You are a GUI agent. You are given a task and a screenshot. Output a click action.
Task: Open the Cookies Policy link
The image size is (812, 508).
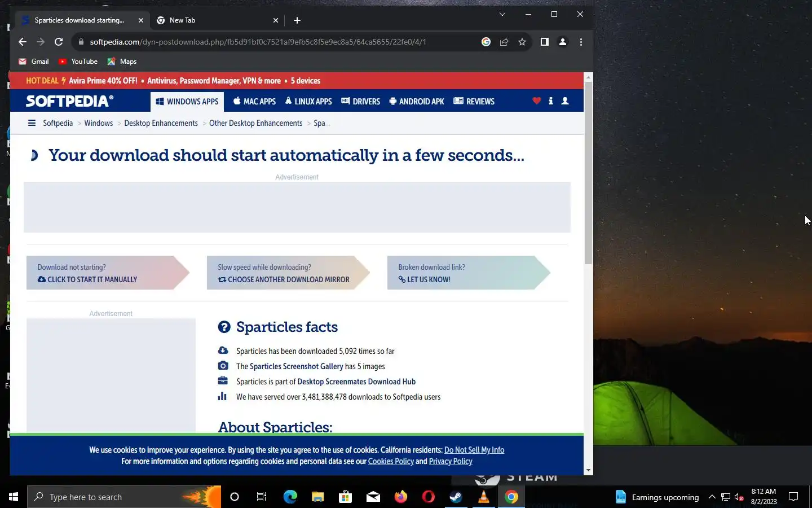tap(391, 461)
